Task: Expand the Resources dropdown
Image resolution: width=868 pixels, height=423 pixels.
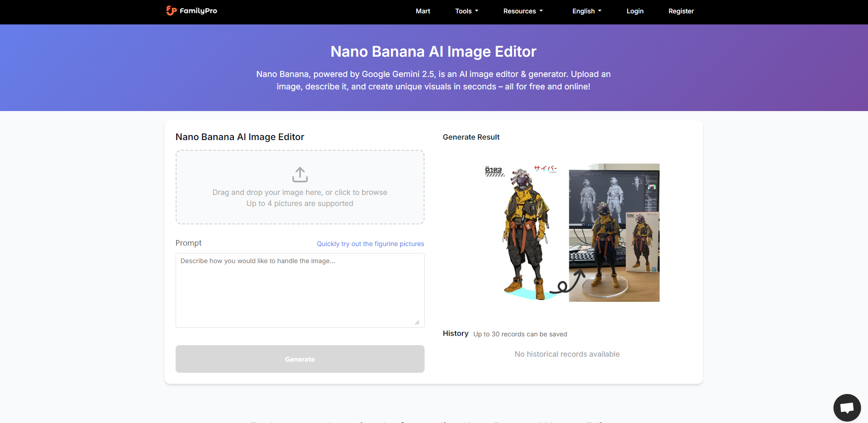Action: (522, 11)
